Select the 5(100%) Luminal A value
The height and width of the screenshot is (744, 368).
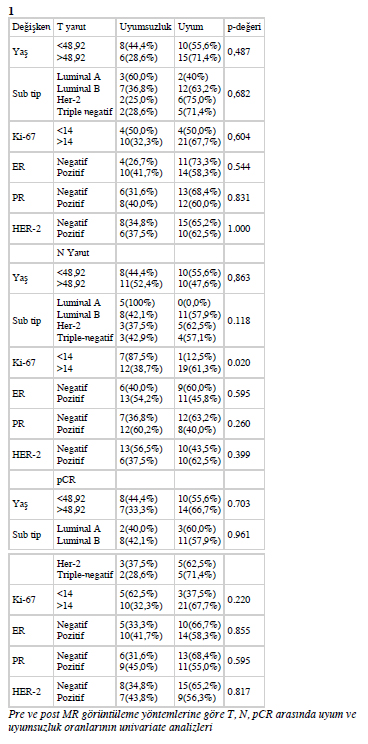(134, 302)
